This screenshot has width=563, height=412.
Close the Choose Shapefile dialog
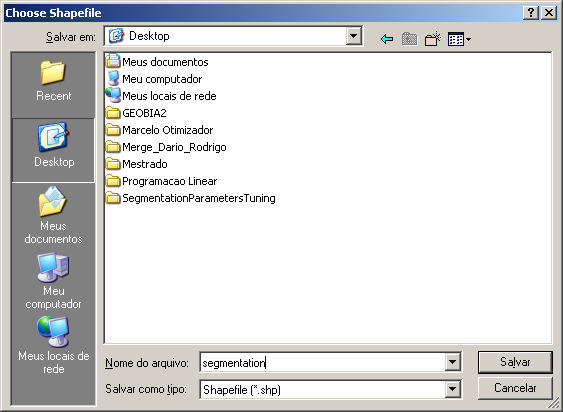coord(549,13)
